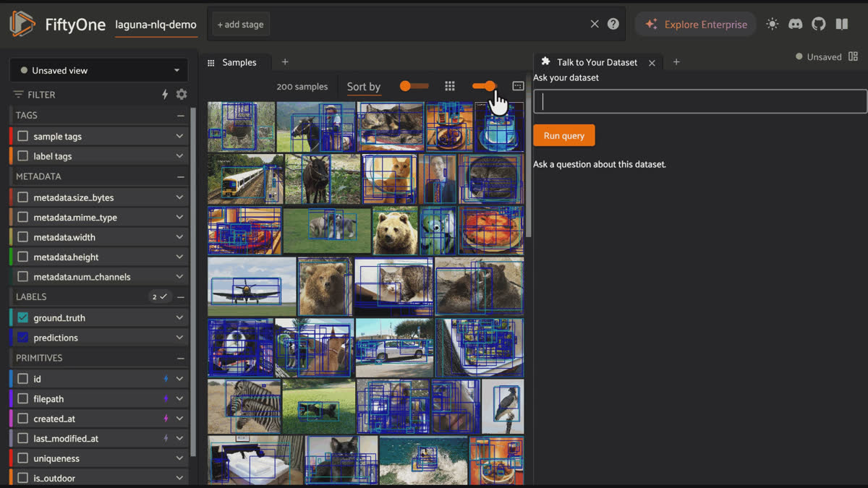Open the GitHub icon link
The height and width of the screenshot is (488, 868).
(819, 24)
